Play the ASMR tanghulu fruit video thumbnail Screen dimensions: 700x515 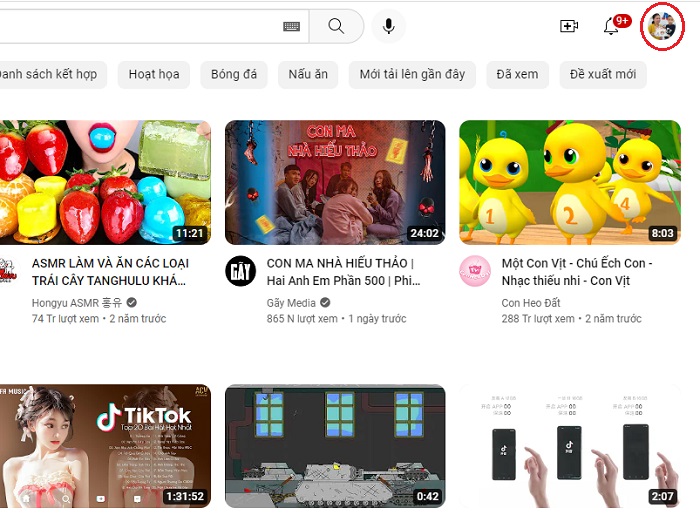(x=105, y=182)
